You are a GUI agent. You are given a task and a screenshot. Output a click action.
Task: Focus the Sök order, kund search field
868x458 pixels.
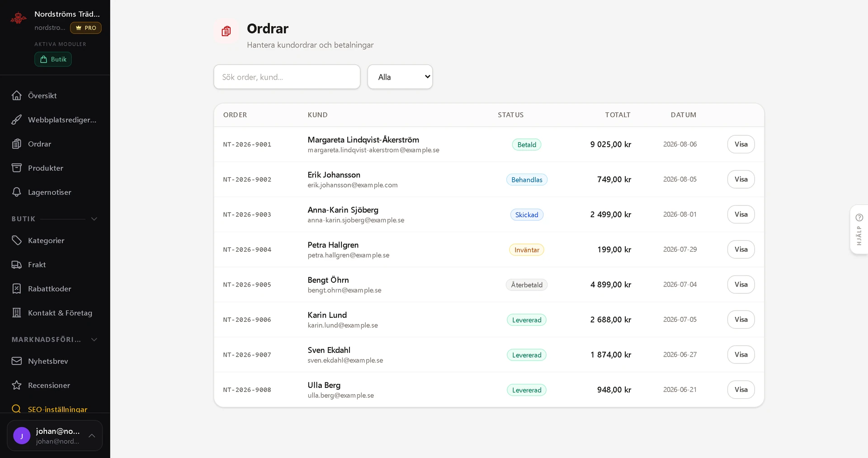pos(287,77)
